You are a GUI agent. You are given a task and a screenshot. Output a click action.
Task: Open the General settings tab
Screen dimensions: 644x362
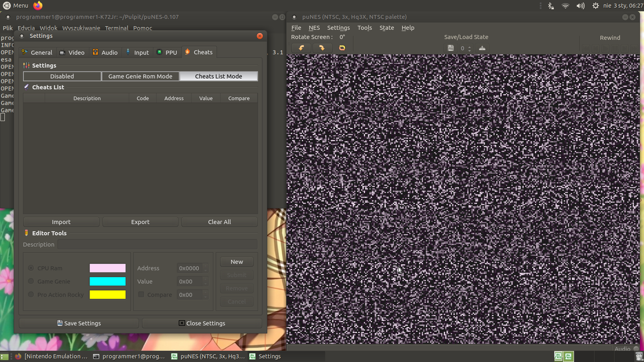37,52
